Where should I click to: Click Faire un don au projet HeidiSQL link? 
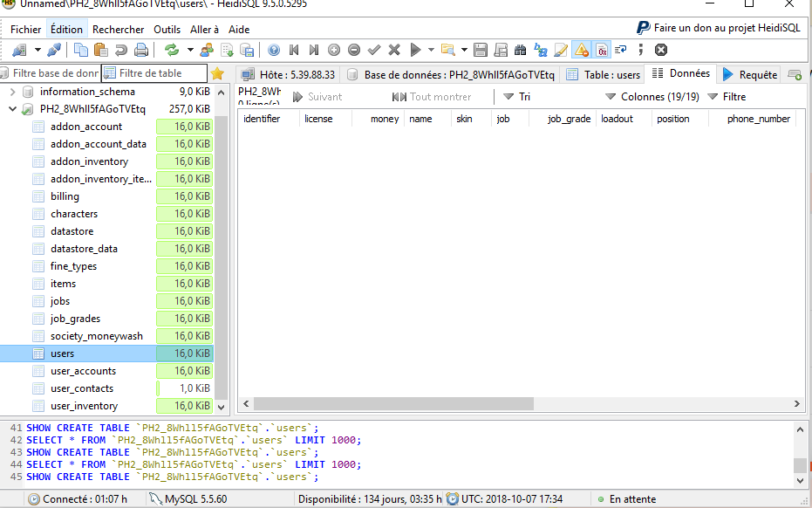coord(718,28)
